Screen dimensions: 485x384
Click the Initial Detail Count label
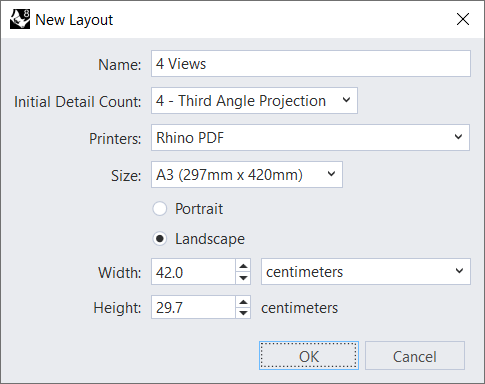tap(77, 102)
